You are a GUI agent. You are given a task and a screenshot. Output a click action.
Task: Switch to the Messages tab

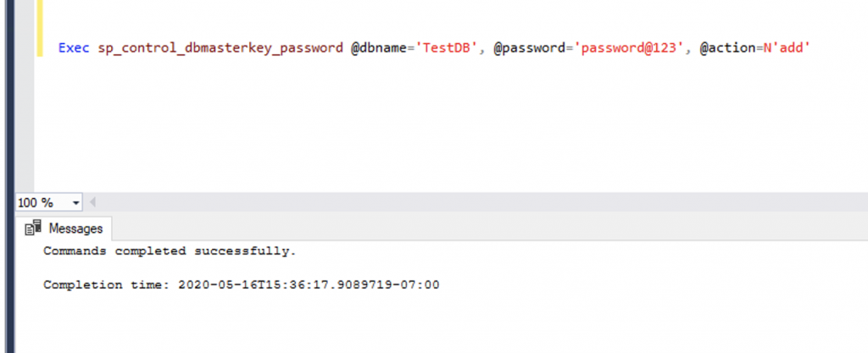(x=75, y=229)
